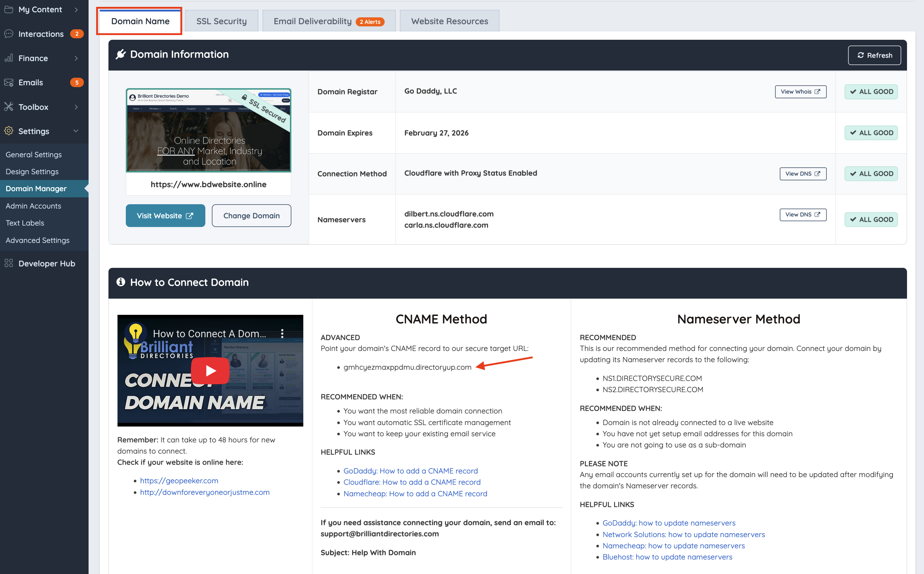Open the View Whois link button
Viewport: 924px width, 574px height.
(x=800, y=91)
